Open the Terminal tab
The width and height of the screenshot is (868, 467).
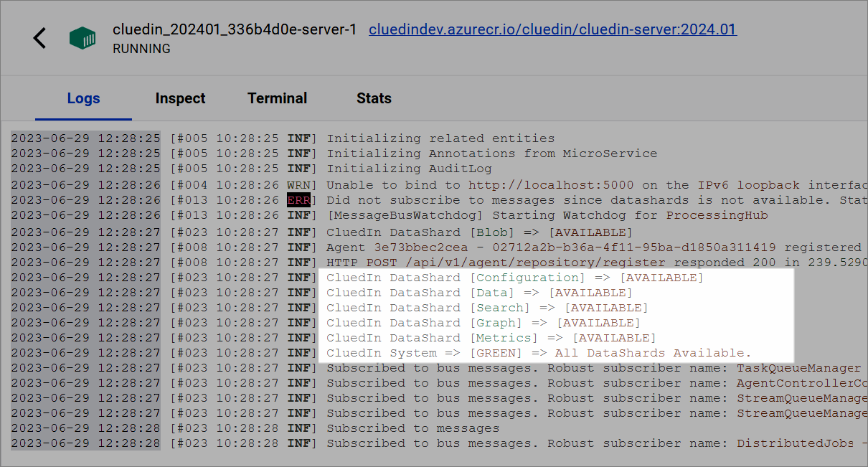click(x=277, y=98)
